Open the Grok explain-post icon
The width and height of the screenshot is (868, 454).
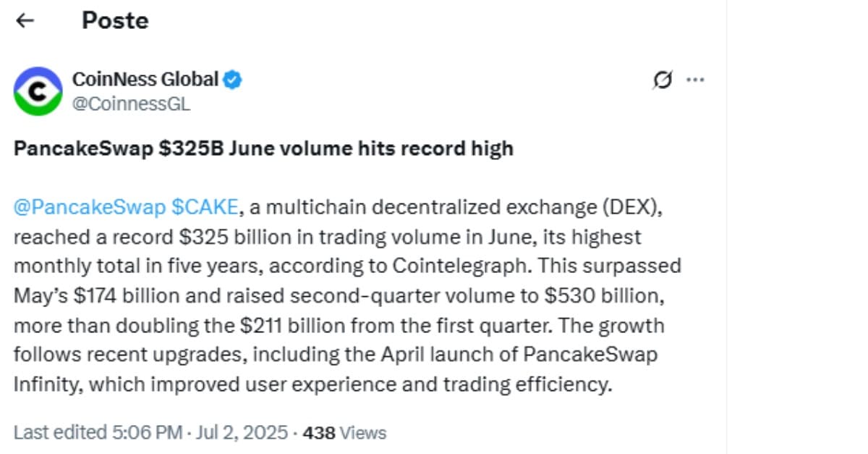pos(662,80)
